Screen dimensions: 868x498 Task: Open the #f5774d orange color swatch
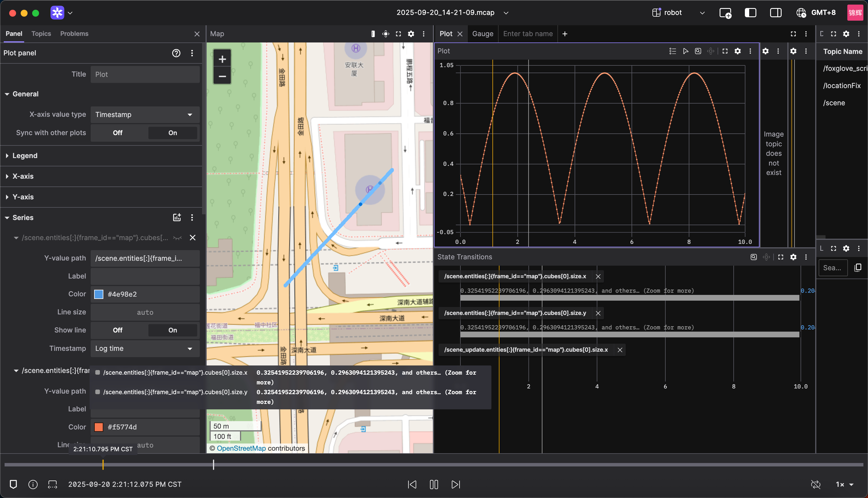(99, 427)
